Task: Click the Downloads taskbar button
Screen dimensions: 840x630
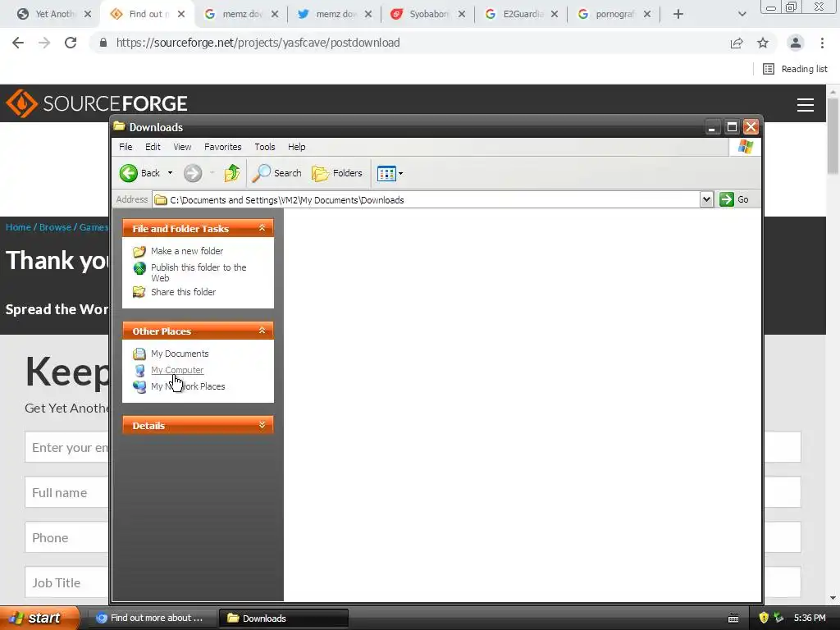Action: (283, 619)
